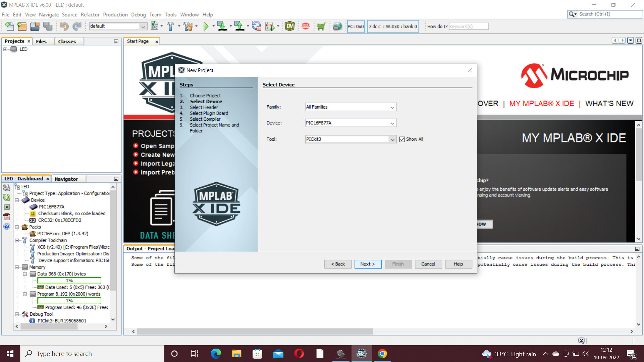Click the Back button in wizard
The width and height of the screenshot is (644, 362).
pyautogui.click(x=338, y=264)
